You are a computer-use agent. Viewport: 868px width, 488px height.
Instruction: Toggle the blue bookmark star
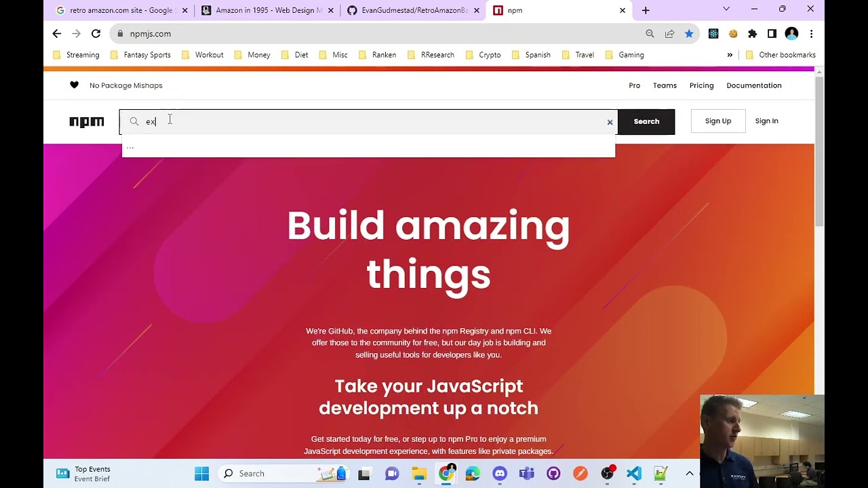click(x=689, y=34)
